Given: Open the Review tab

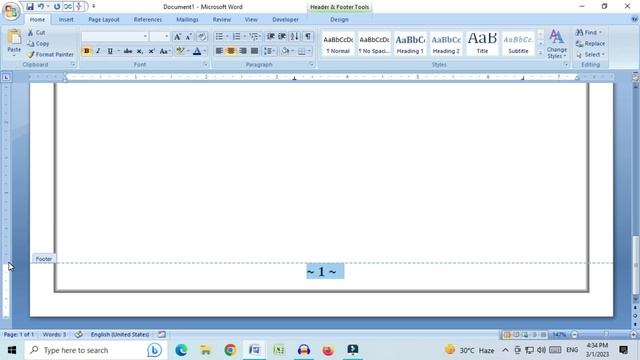Looking at the screenshot, I should coord(222,19).
